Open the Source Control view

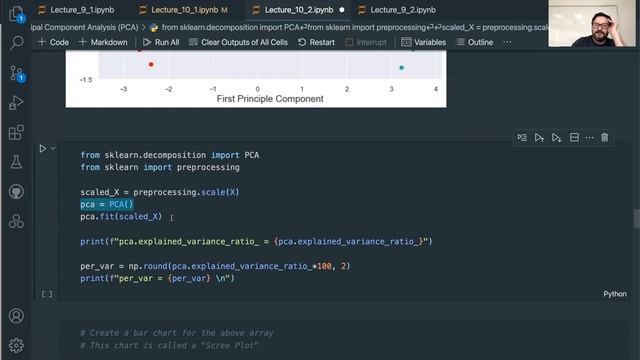coord(16,73)
